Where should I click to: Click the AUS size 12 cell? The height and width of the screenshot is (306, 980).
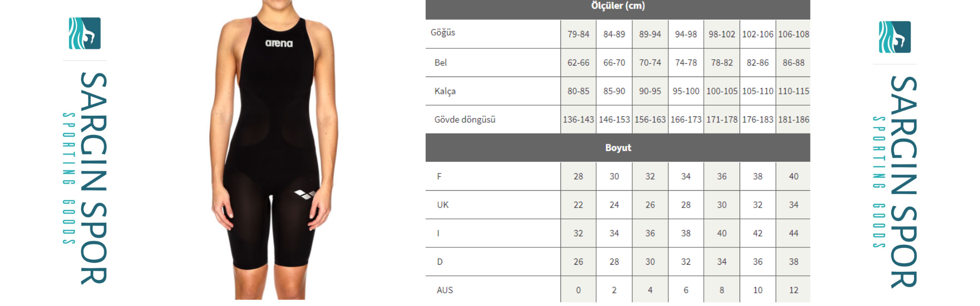point(793,290)
